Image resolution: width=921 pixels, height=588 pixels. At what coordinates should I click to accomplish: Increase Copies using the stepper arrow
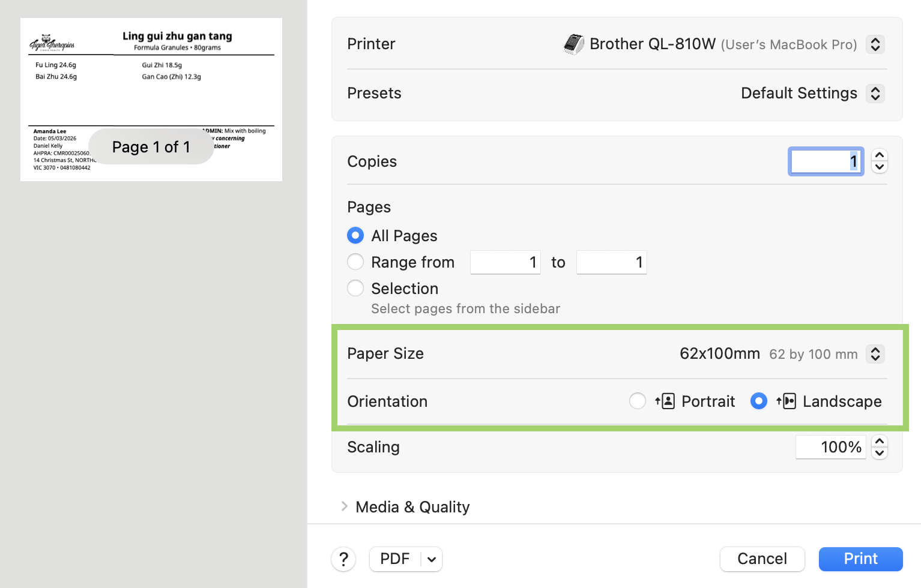[879, 155]
